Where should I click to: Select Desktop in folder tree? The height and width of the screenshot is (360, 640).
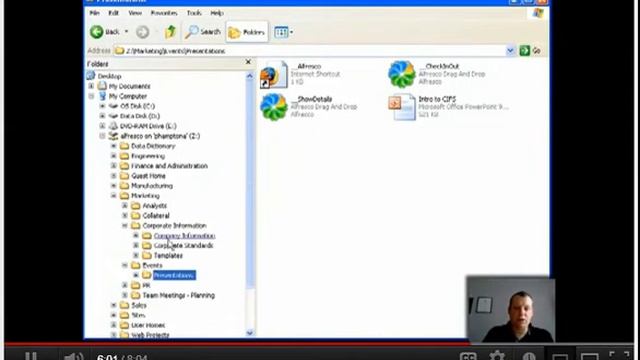pyautogui.click(x=109, y=76)
